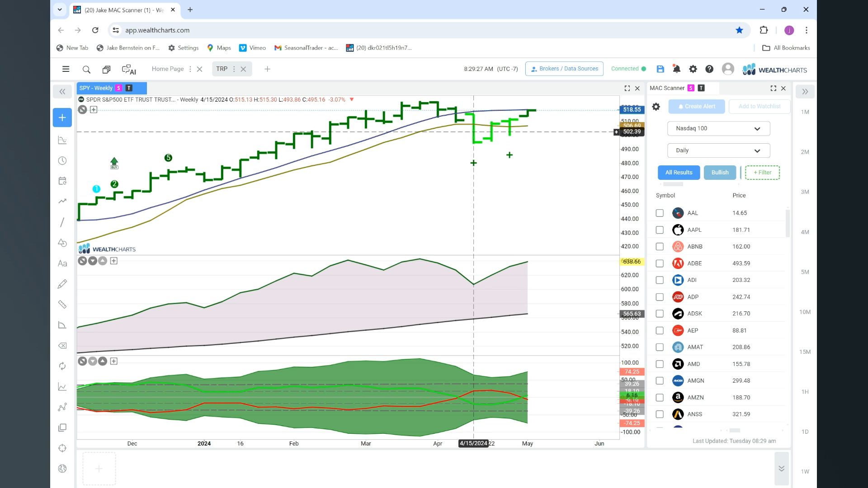Screen dimensions: 868x488
Task: Select the ruler measure tool
Action: point(62,305)
